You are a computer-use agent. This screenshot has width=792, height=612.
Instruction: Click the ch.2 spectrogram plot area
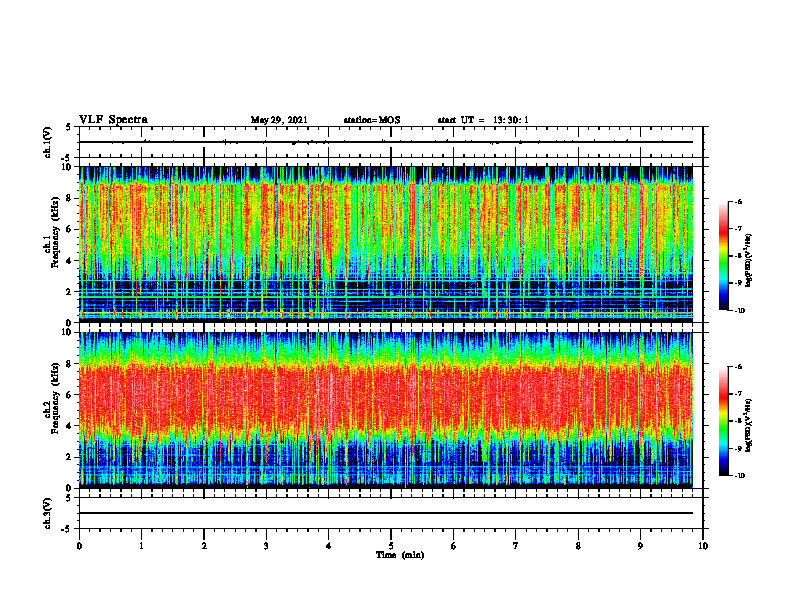386,410
